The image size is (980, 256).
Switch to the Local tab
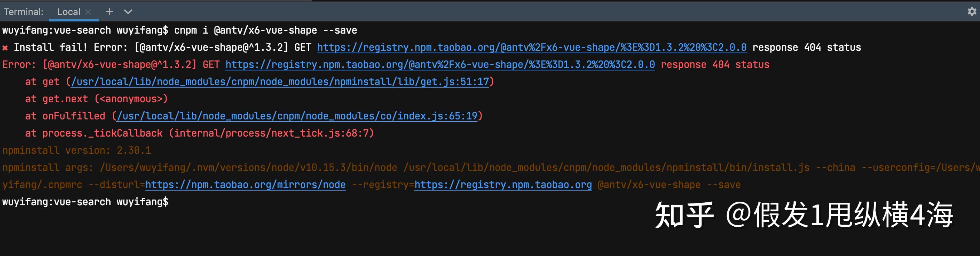pyautogui.click(x=68, y=12)
